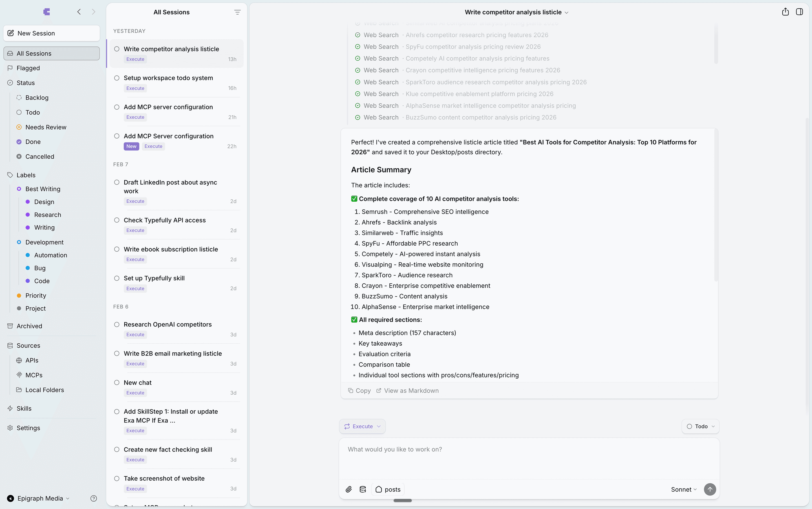Click the send arrow button
812x509 pixels.
click(710, 489)
